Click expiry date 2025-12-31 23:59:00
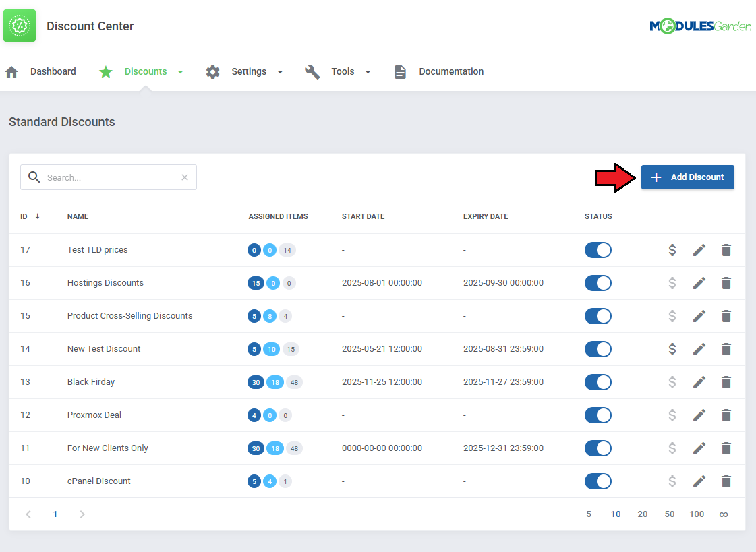 [x=503, y=448]
